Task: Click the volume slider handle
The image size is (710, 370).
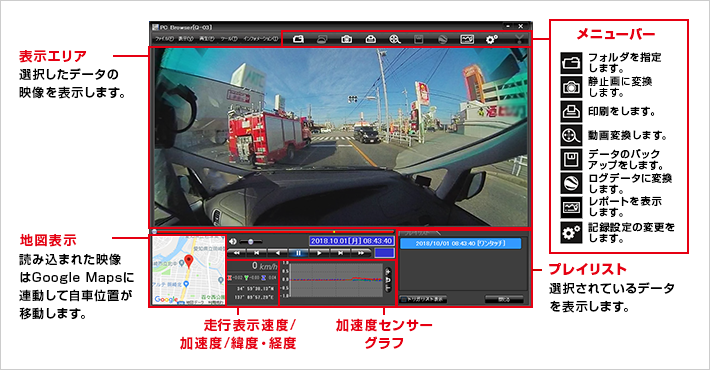Action: point(250,242)
